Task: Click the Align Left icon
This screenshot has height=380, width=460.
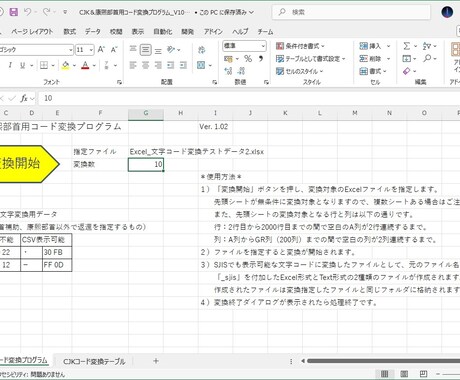Action: click(x=133, y=65)
